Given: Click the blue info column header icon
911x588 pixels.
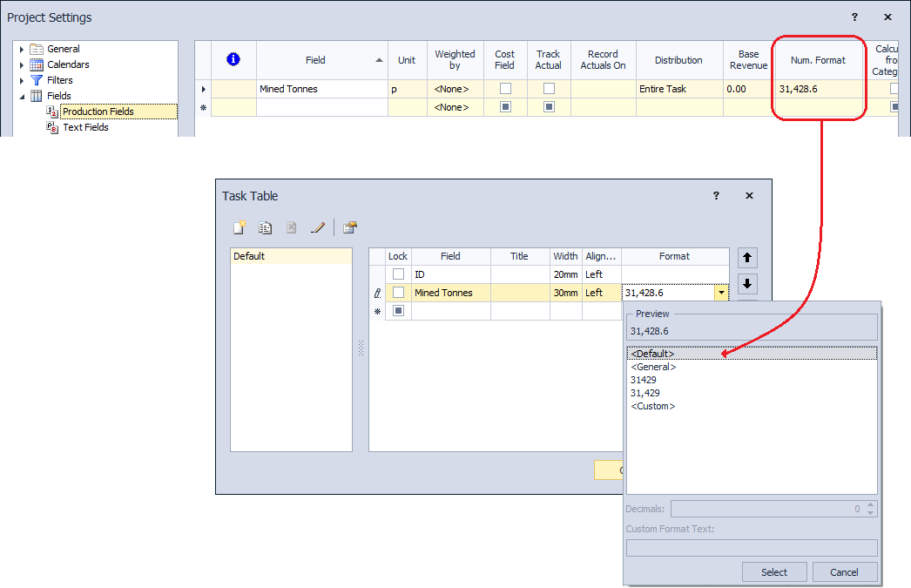Looking at the screenshot, I should click(233, 60).
